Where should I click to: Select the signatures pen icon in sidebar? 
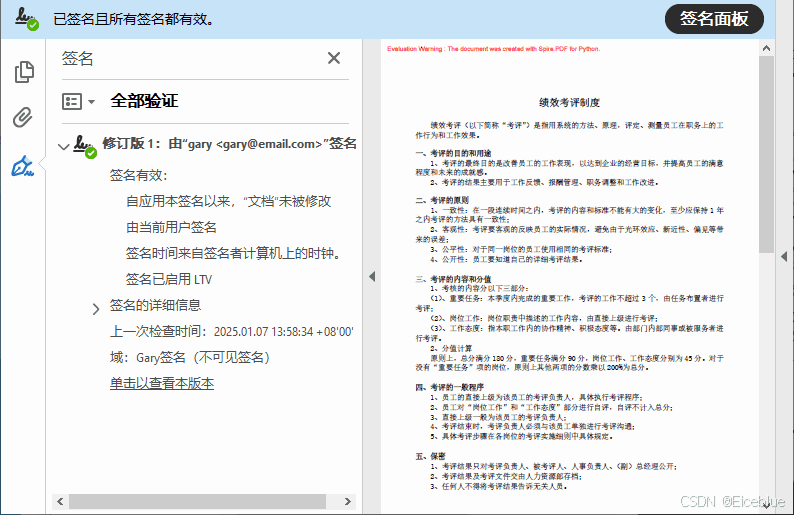pyautogui.click(x=23, y=166)
